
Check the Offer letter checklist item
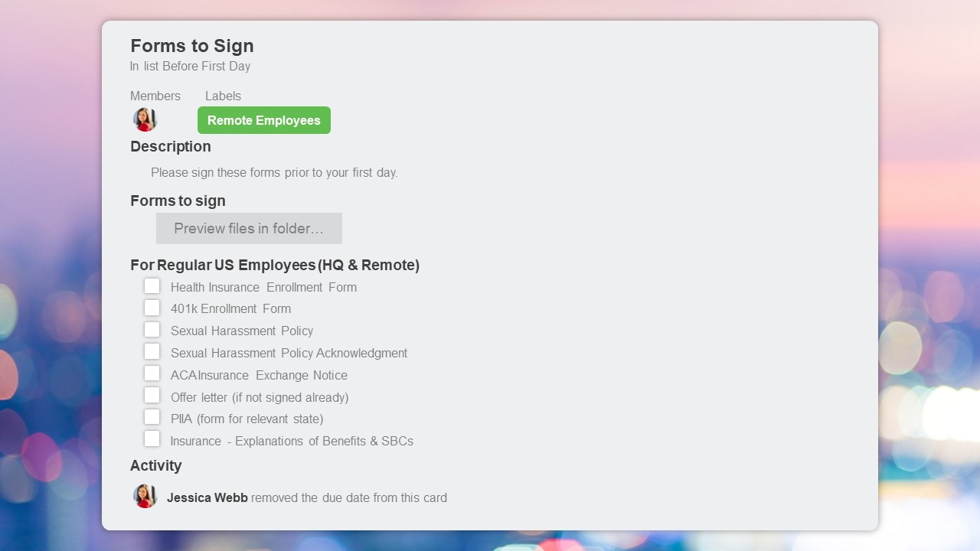tap(152, 395)
